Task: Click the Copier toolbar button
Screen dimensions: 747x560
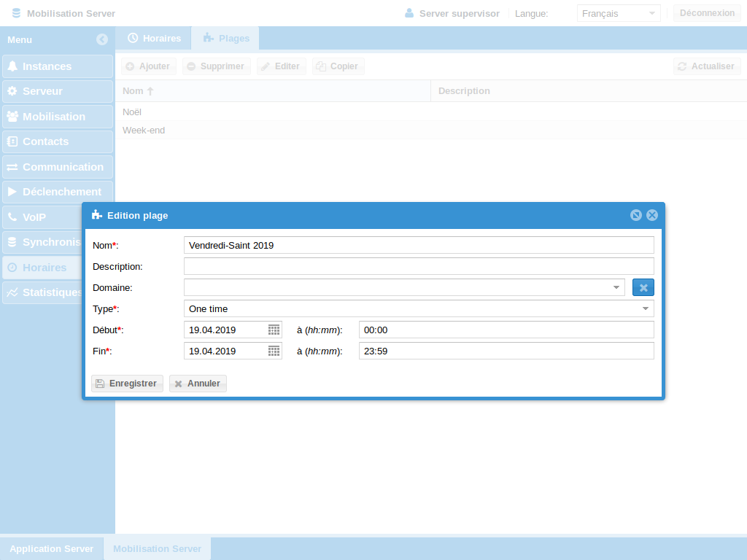Action: click(x=338, y=66)
